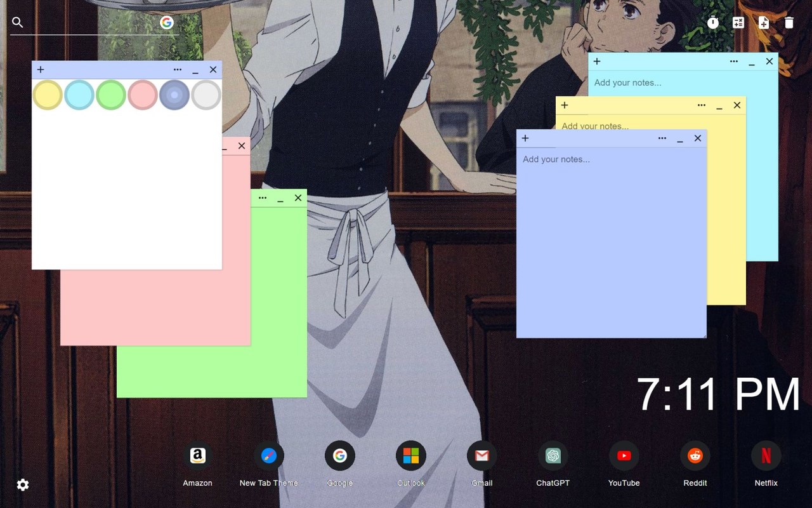Click the trash can icon
This screenshot has height=508, width=812.
[789, 23]
